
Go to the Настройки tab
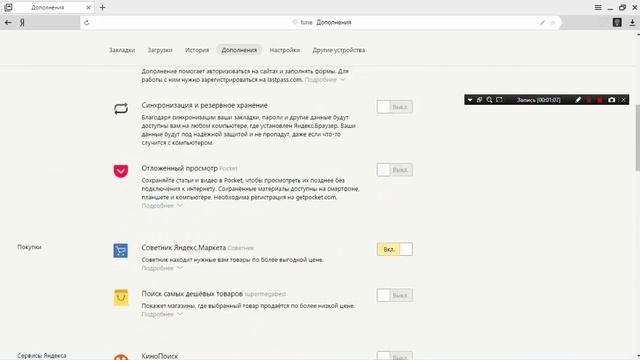point(284,50)
